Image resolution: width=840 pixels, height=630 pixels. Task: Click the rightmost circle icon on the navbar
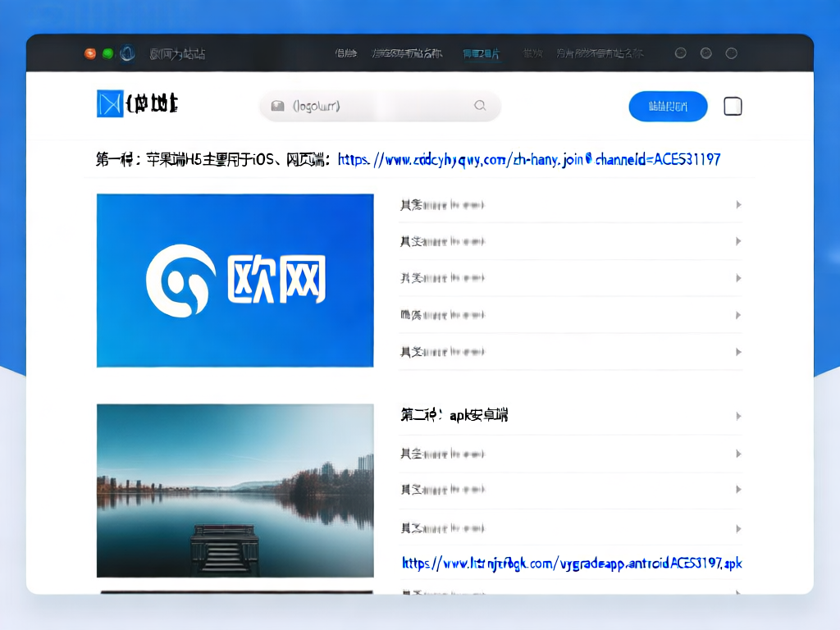click(x=731, y=52)
